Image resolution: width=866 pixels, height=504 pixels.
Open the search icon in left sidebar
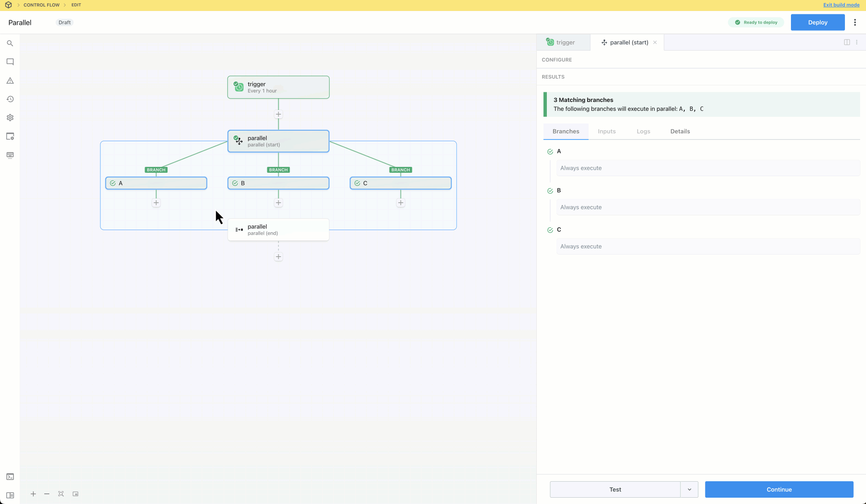[10, 43]
